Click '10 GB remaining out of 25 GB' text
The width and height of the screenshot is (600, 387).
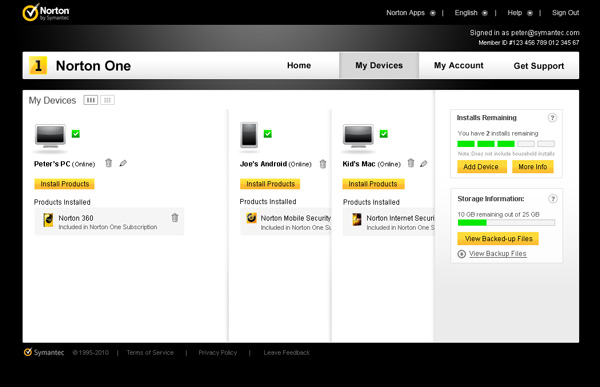tap(499, 214)
